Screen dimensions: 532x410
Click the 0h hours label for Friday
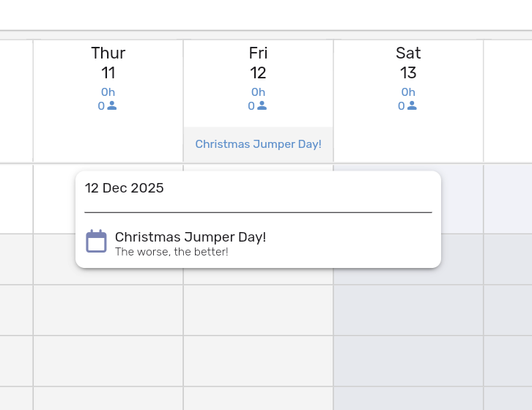click(x=258, y=92)
